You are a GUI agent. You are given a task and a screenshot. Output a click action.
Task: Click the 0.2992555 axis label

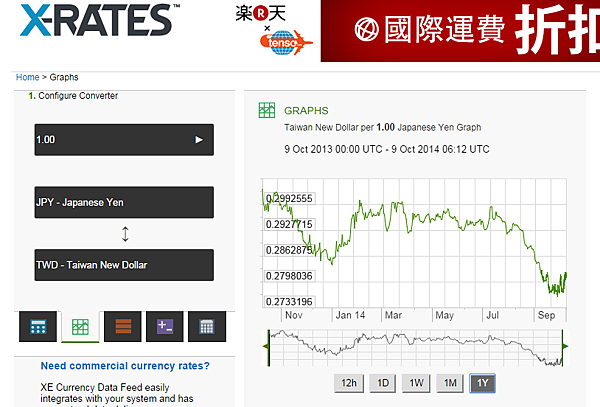tap(289, 198)
